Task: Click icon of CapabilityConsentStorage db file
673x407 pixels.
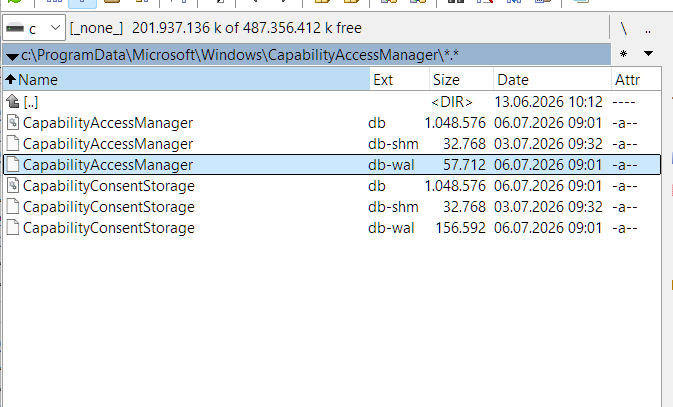Action: pos(13,186)
